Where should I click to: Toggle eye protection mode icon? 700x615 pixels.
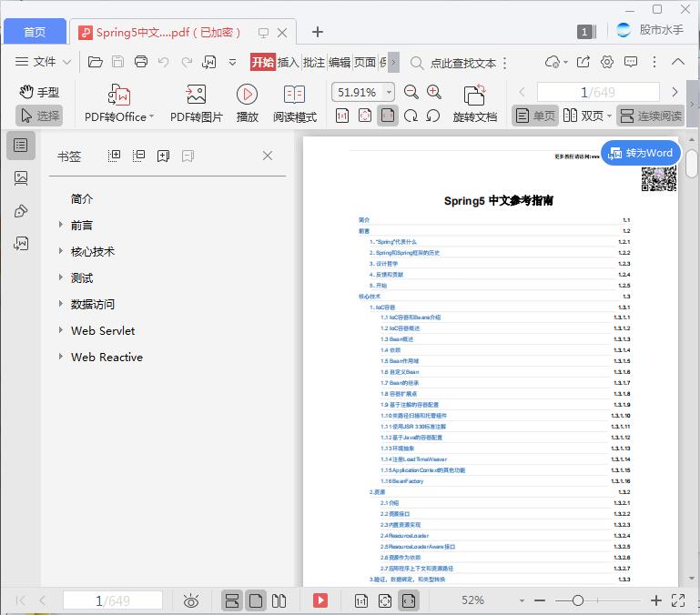(x=191, y=601)
